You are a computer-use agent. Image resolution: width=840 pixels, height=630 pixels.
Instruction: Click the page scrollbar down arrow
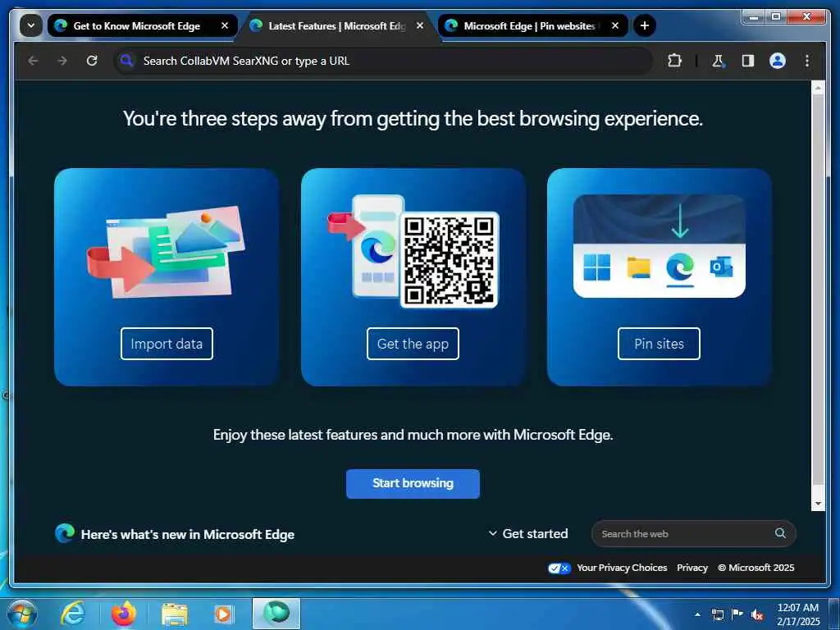pos(818,504)
